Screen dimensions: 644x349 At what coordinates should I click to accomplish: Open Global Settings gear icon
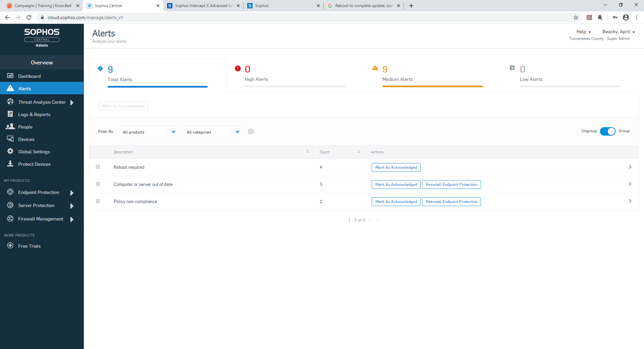(x=10, y=151)
